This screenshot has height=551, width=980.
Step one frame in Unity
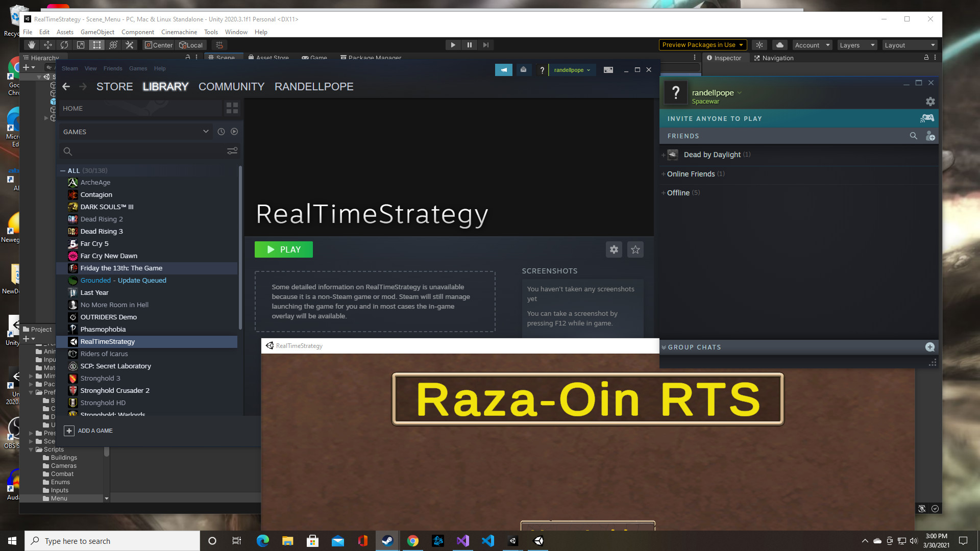point(485,45)
